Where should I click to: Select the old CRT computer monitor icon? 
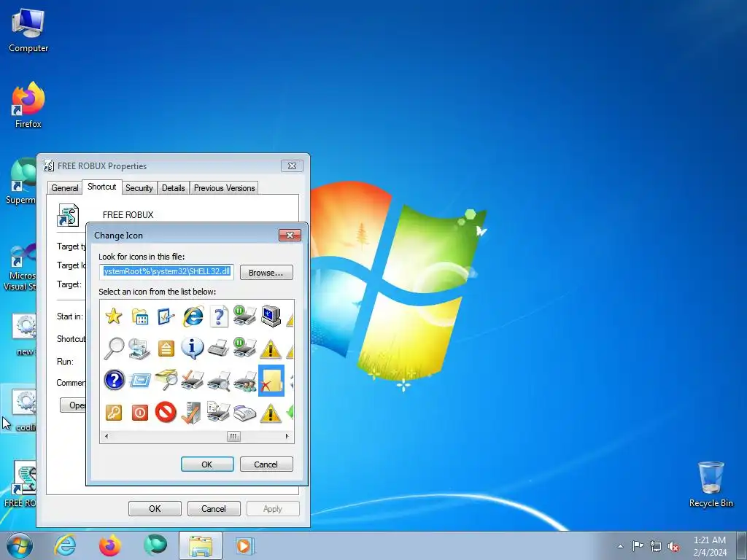click(x=271, y=316)
